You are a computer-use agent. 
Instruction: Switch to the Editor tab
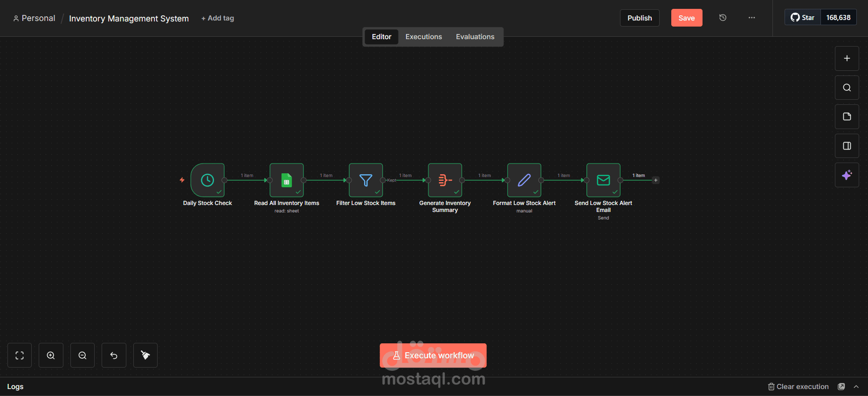tap(381, 37)
